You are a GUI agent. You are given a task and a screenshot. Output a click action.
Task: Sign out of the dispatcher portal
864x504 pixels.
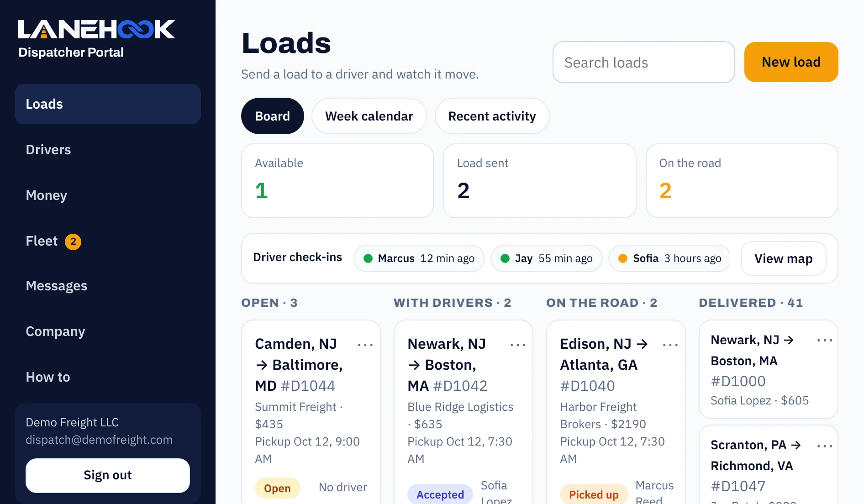[108, 475]
